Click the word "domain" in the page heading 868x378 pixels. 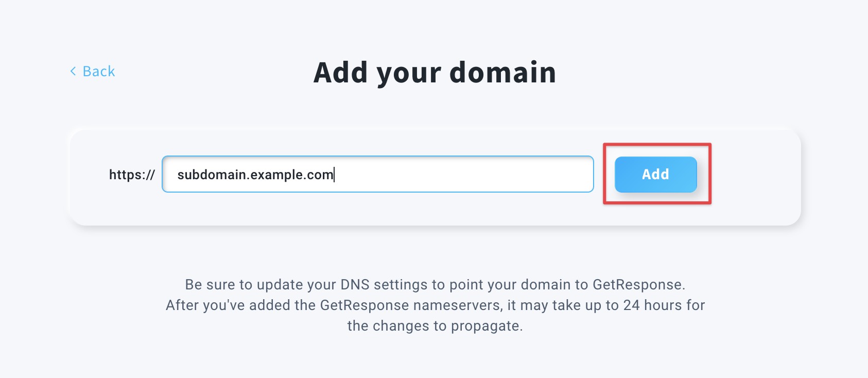tap(503, 72)
